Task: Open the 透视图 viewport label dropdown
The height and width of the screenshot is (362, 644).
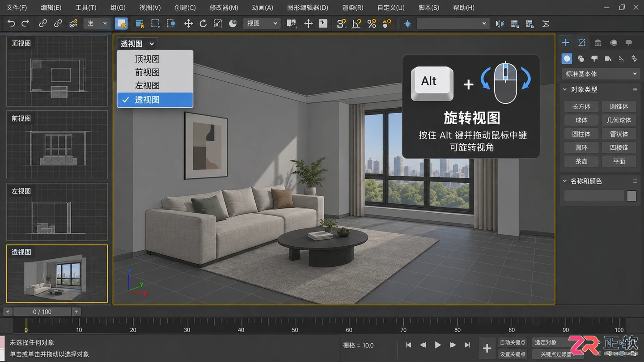Action: [137, 44]
